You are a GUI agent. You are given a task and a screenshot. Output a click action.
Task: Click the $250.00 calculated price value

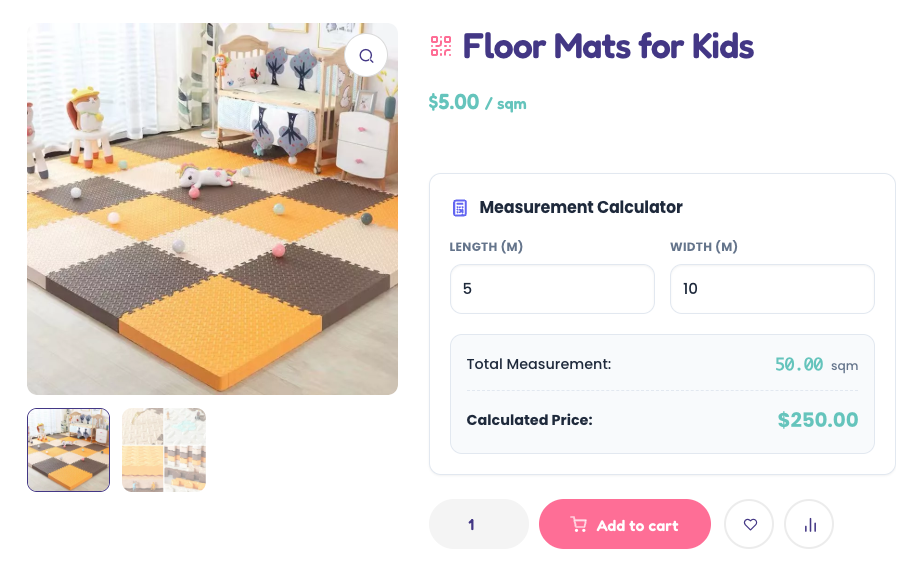click(817, 420)
